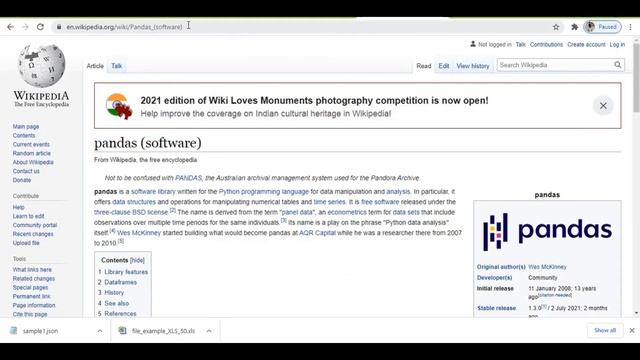Hide the Contents table
640x360 pixels.
click(x=137, y=260)
